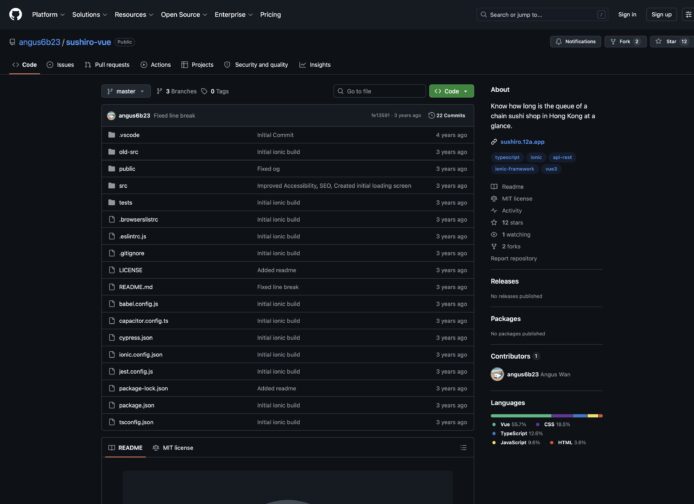This screenshot has width=694, height=504.
Task: Switch to the Code tab
Action: click(x=25, y=65)
